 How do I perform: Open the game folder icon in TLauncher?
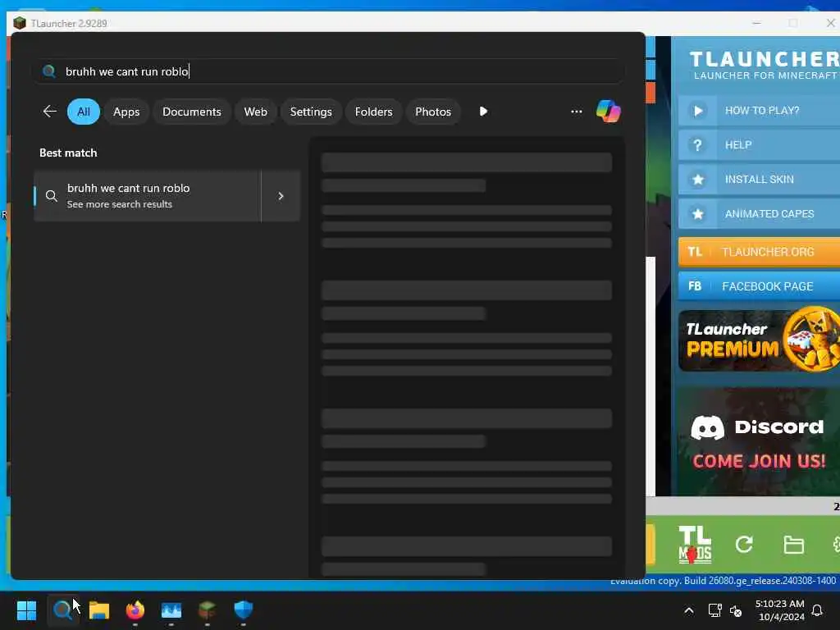[x=793, y=545]
